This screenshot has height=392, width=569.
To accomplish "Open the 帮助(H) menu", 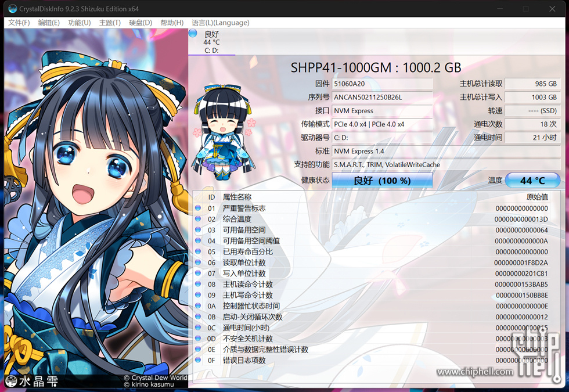I will pyautogui.click(x=172, y=23).
